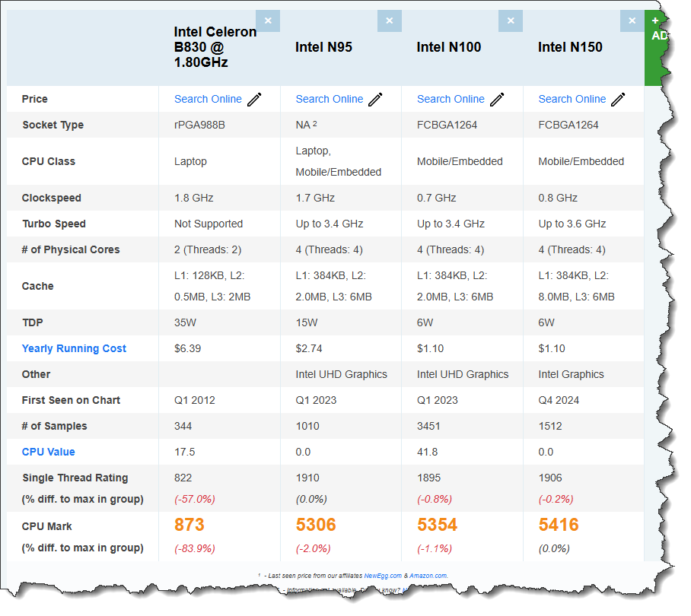This screenshot has height=616, width=691.
Task: Click the Socket Type row label
Action: point(53,125)
